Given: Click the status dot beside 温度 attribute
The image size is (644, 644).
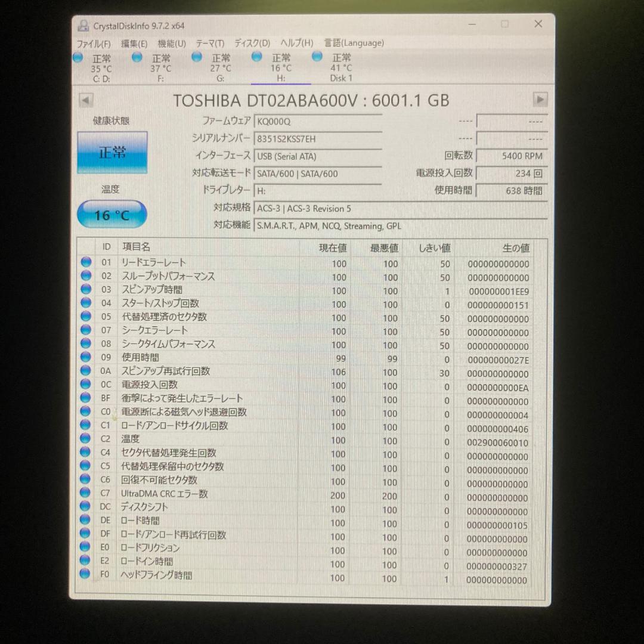Looking at the screenshot, I should click(85, 439).
